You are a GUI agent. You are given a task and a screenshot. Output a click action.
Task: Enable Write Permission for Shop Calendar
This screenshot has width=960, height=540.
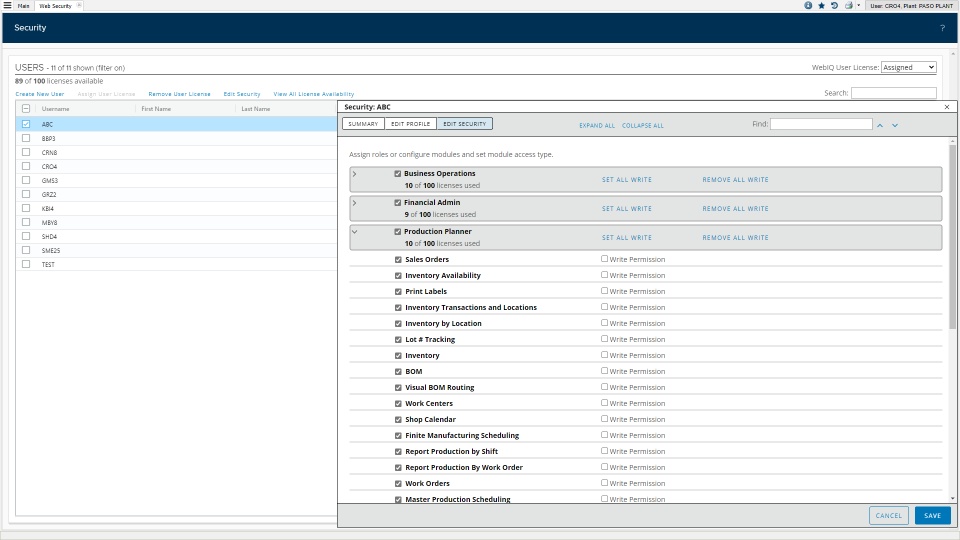pos(604,419)
